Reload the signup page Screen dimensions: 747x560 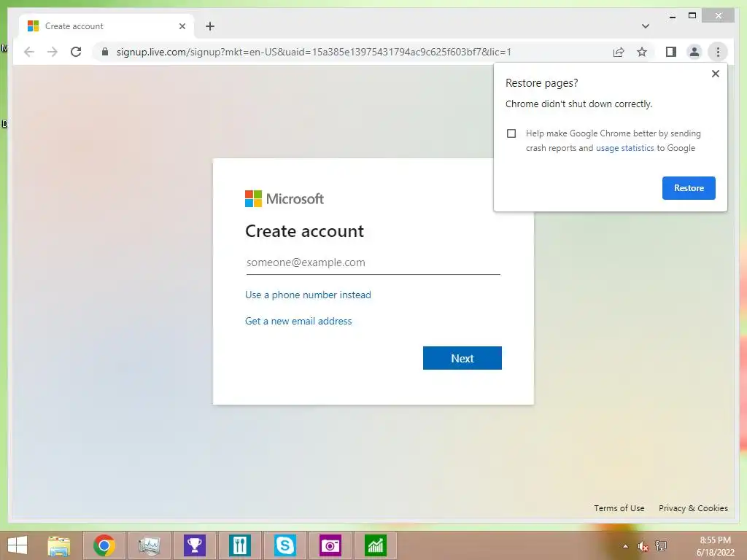pyautogui.click(x=76, y=52)
